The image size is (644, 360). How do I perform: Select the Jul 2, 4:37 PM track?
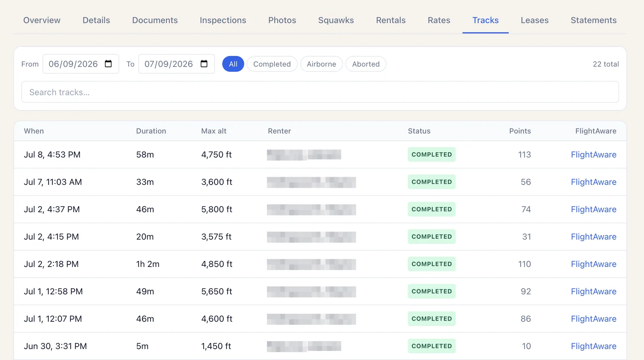(x=320, y=209)
